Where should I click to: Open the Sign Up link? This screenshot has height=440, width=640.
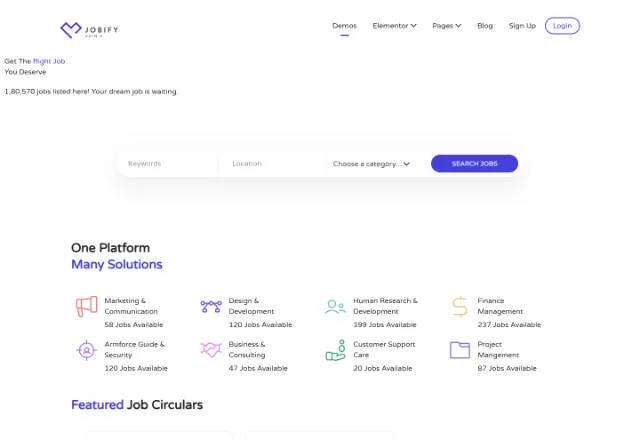pyautogui.click(x=522, y=26)
